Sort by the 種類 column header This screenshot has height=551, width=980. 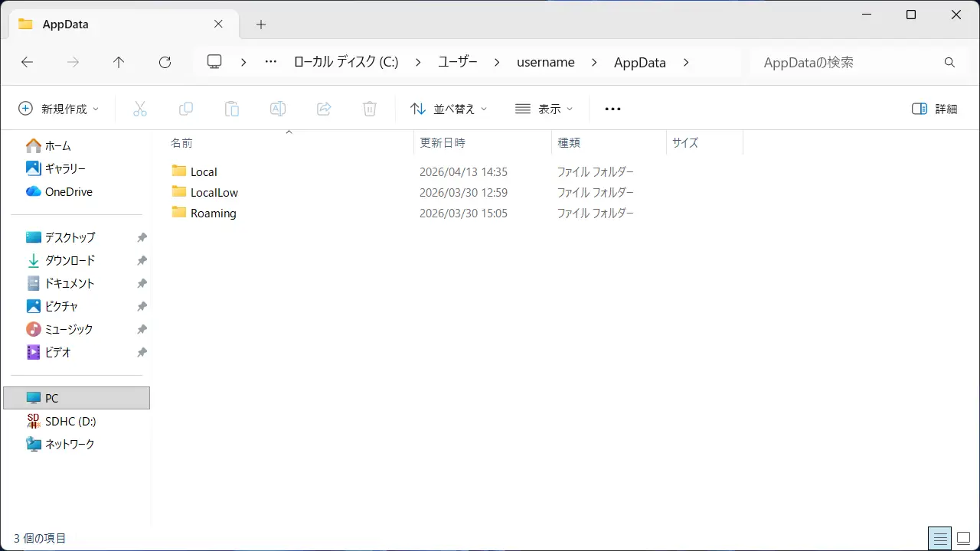[x=609, y=142]
